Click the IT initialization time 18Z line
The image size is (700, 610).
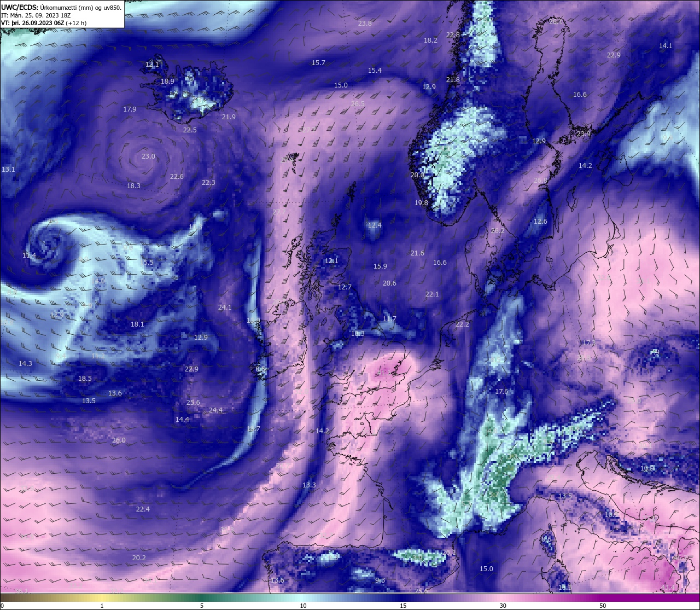coord(36,15)
